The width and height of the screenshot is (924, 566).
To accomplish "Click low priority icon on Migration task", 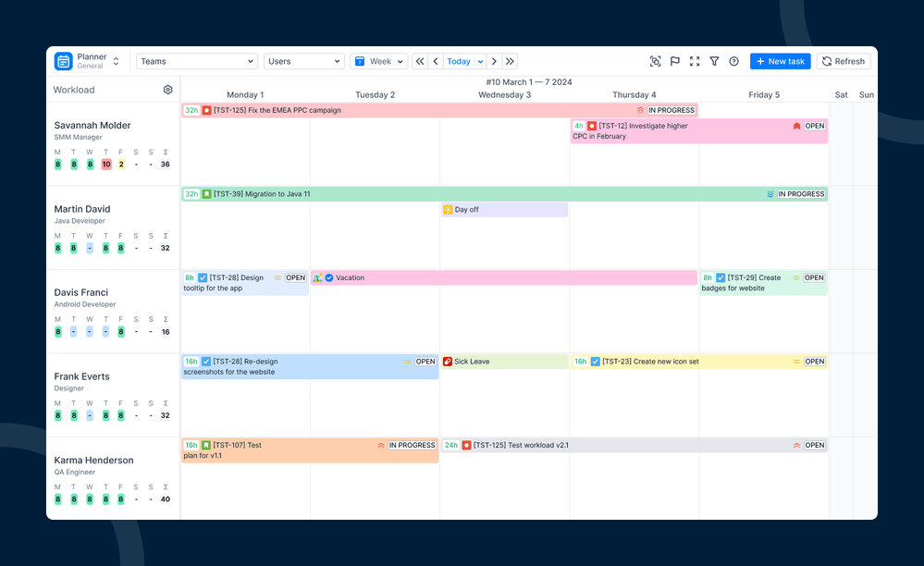I will [770, 194].
